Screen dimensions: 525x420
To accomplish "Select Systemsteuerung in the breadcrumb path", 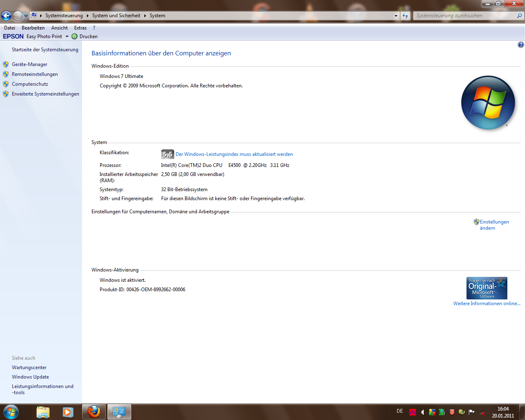I will point(64,16).
